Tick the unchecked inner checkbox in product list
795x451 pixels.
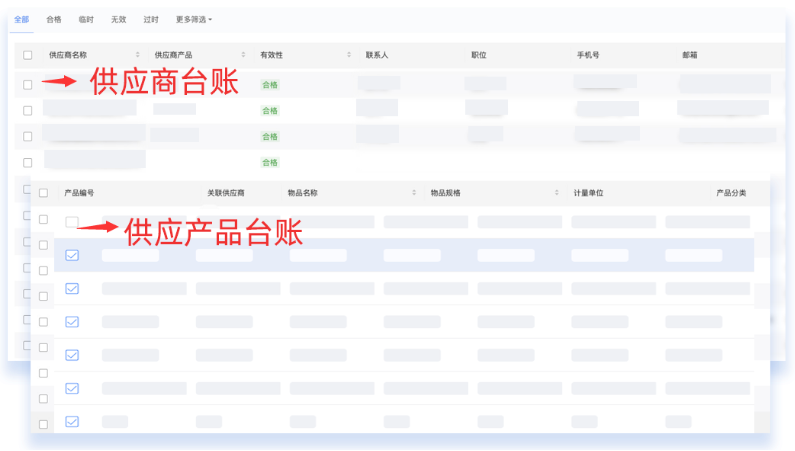[x=72, y=222]
